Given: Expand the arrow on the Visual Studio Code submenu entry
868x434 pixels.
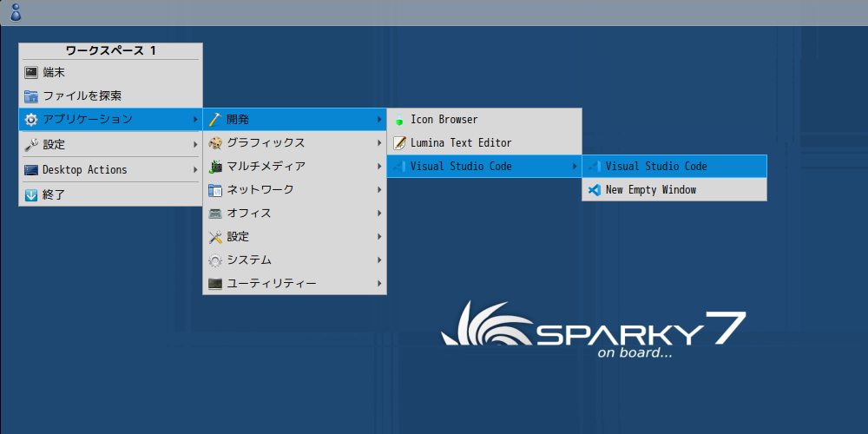Looking at the screenshot, I should tap(575, 166).
